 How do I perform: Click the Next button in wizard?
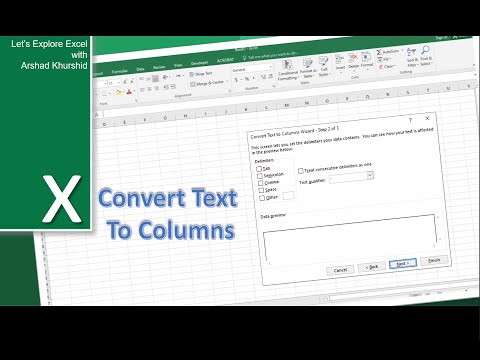pos(403,263)
